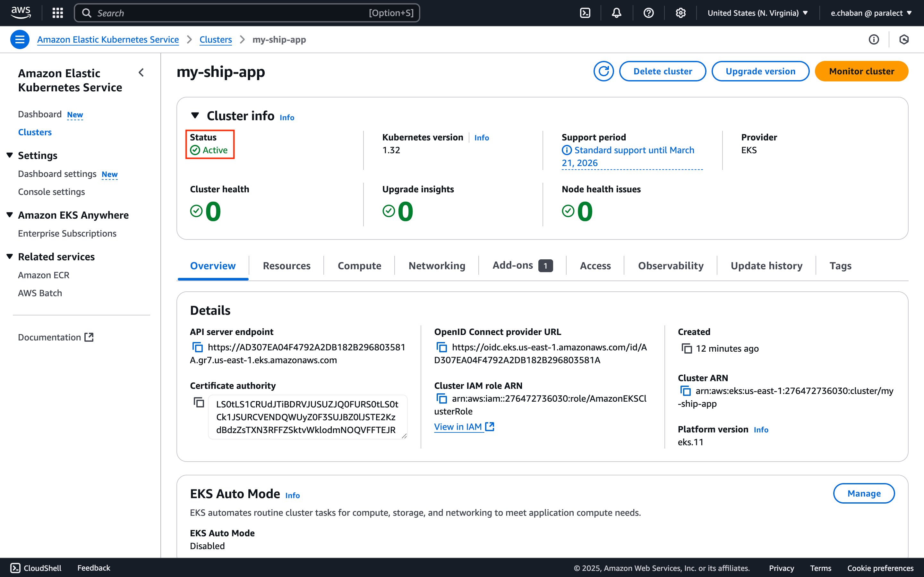
Task: Collapse the Cluster info section
Action: pos(195,115)
